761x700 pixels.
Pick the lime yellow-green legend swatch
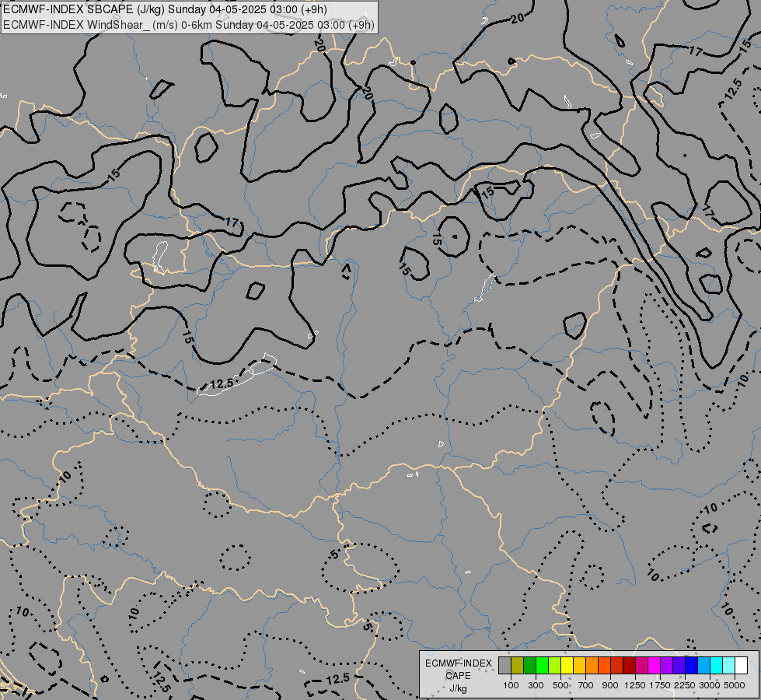point(555,665)
